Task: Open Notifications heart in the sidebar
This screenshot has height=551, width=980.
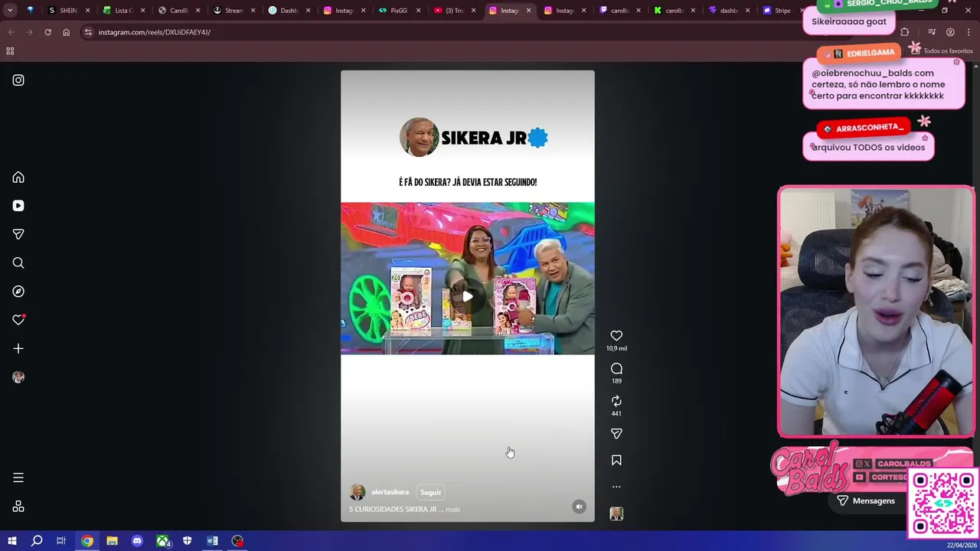Action: [18, 320]
